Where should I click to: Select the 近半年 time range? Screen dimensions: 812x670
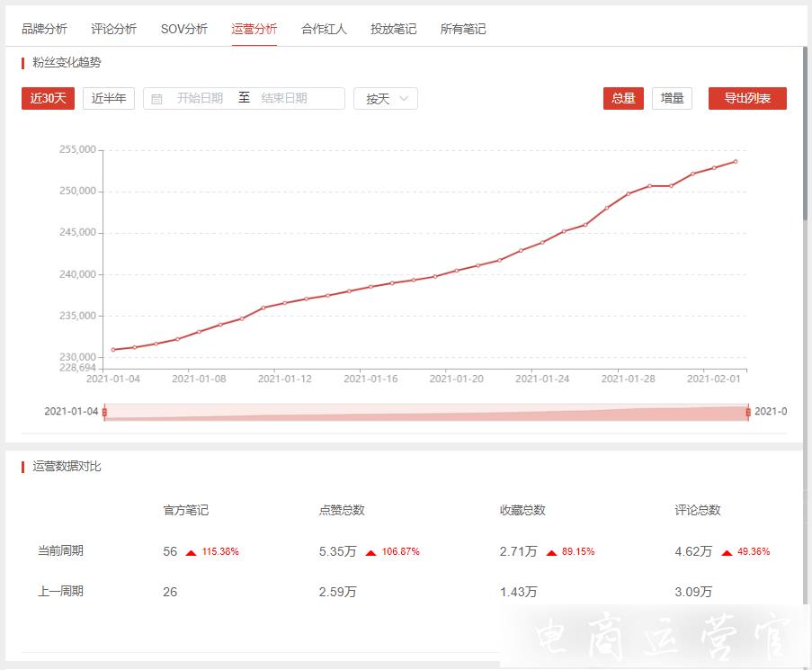(109, 98)
